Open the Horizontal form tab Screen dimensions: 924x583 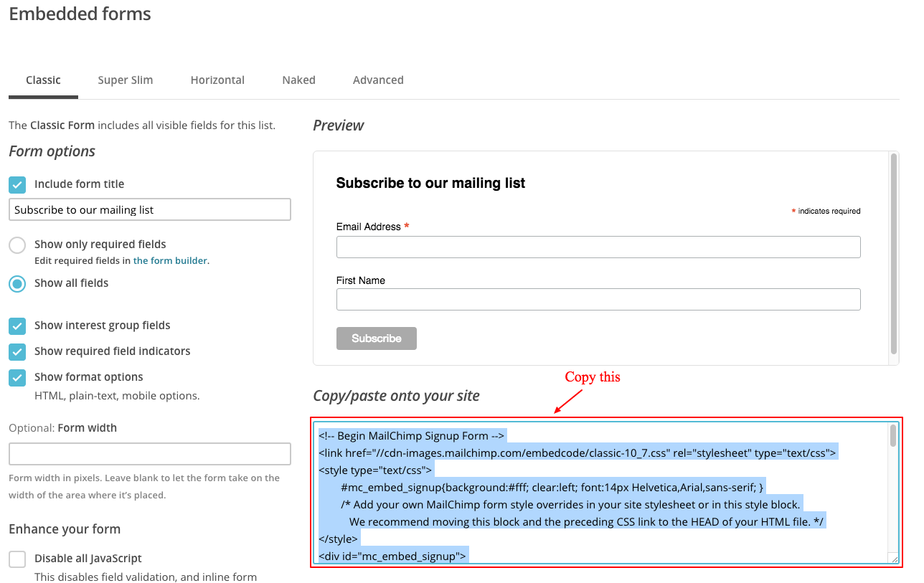(217, 80)
